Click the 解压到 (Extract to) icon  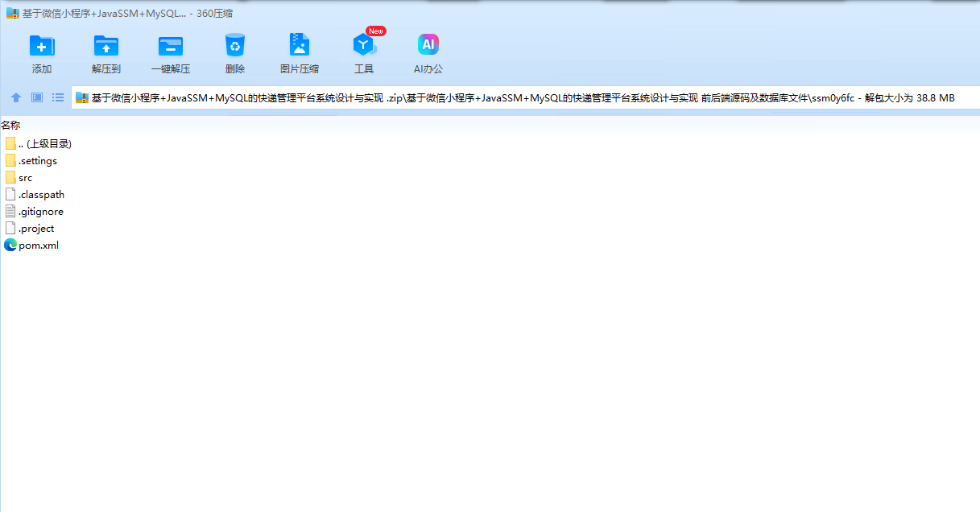coord(106,45)
